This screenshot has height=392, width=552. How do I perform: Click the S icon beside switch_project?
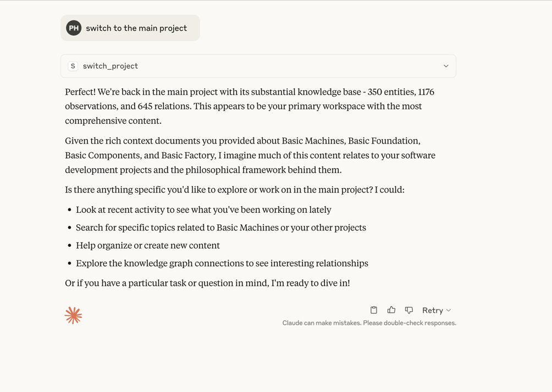73,66
